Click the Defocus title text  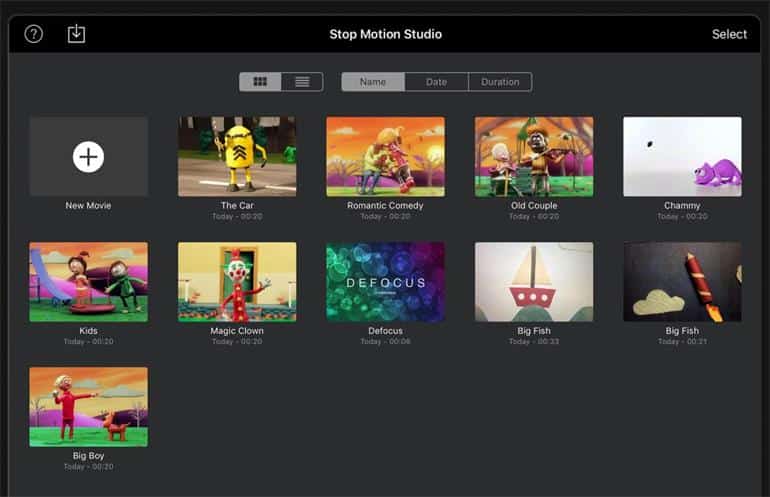[385, 331]
